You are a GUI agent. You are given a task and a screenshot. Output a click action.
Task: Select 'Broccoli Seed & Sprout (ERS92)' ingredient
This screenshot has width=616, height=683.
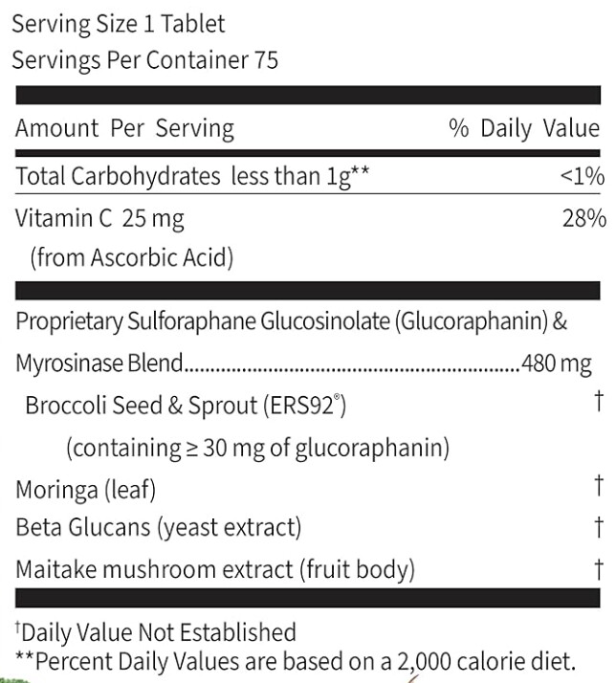tap(186, 406)
